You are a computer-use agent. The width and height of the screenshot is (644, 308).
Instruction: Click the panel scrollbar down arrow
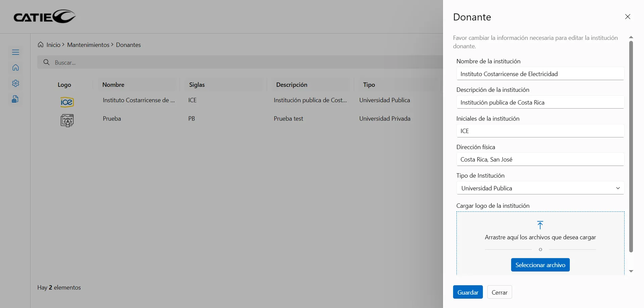pyautogui.click(x=631, y=271)
